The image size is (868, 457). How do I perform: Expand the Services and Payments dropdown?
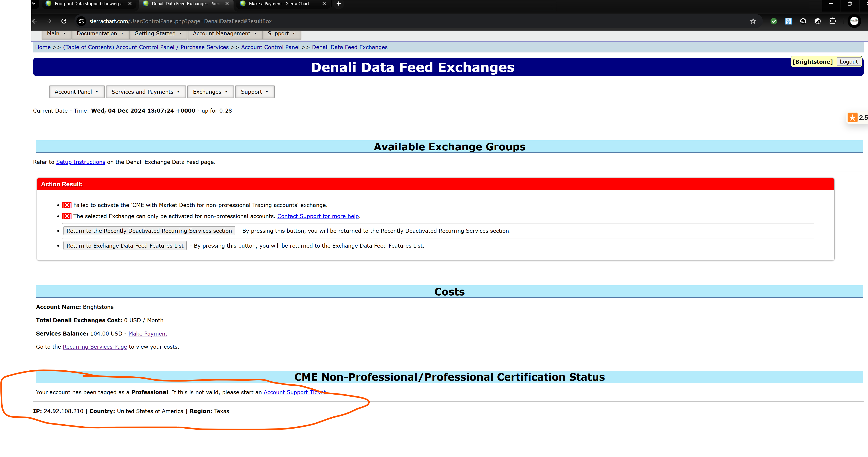pos(146,92)
